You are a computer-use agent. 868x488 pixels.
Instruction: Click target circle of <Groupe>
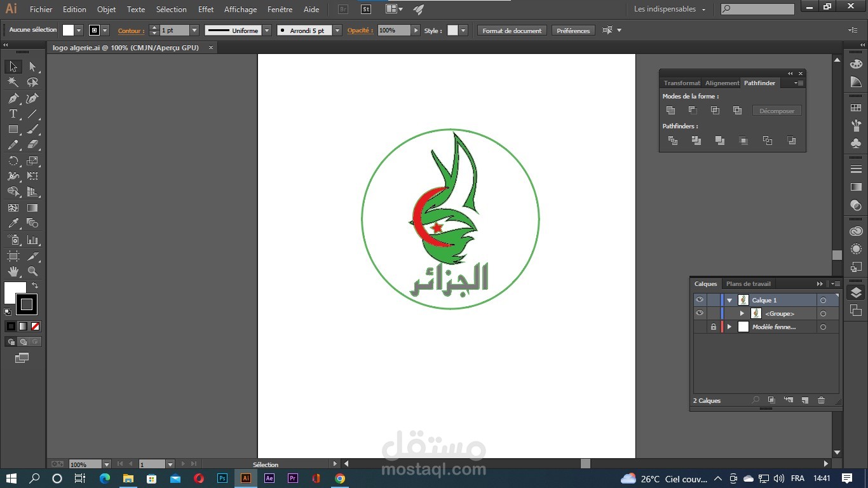click(823, 313)
